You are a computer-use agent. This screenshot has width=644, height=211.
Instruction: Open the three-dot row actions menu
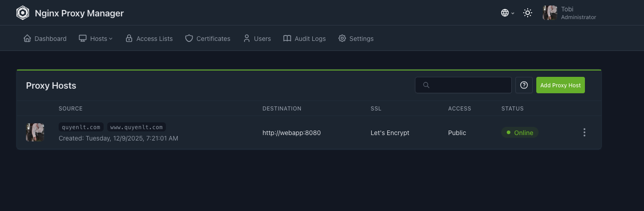[x=584, y=133]
